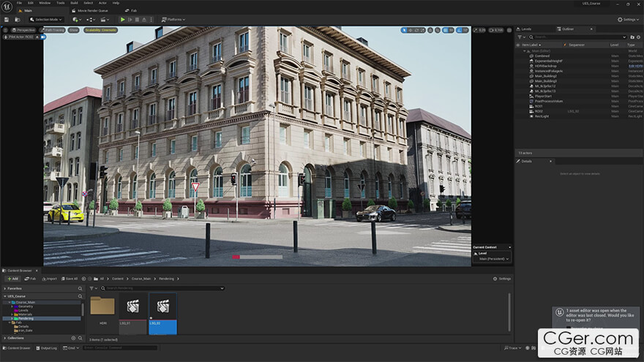Toggle visibility eye column in Outliner header
Screen dimensions: 644x362
click(518, 45)
